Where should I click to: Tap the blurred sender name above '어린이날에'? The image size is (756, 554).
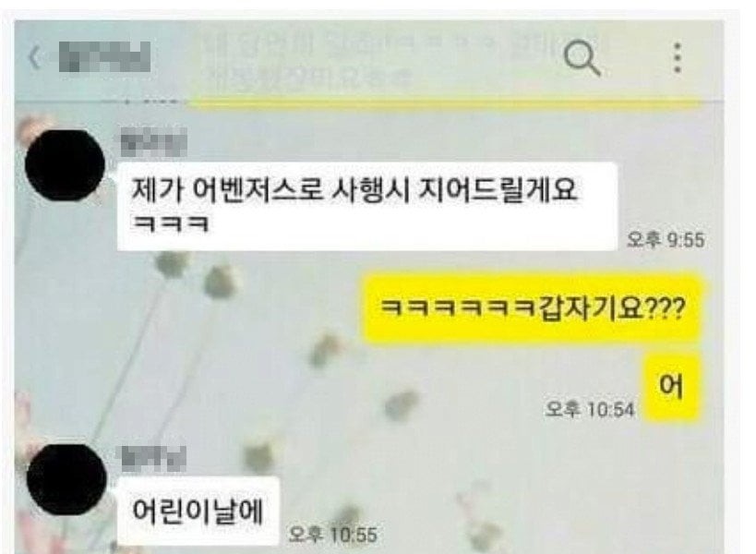(153, 458)
